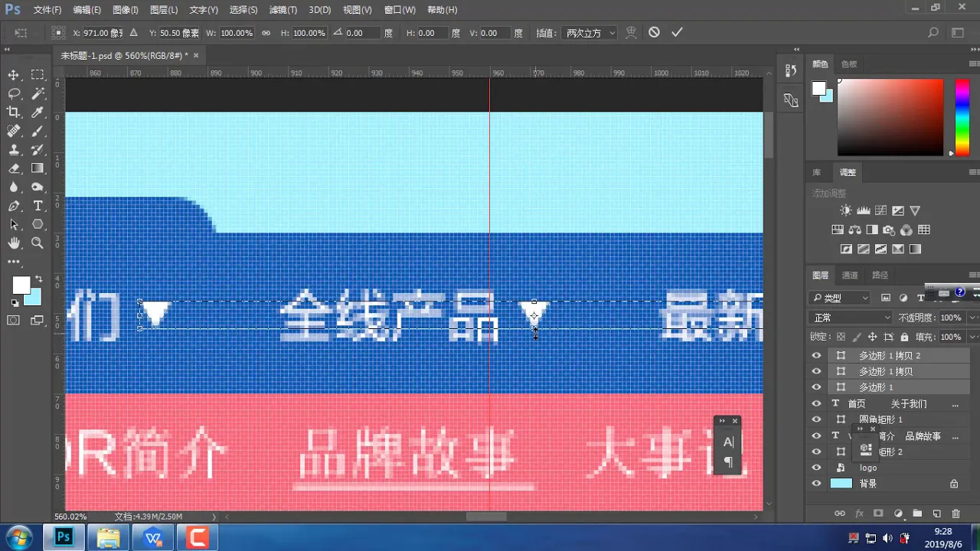Select the Lasso tool
980x551 pixels.
(x=14, y=93)
